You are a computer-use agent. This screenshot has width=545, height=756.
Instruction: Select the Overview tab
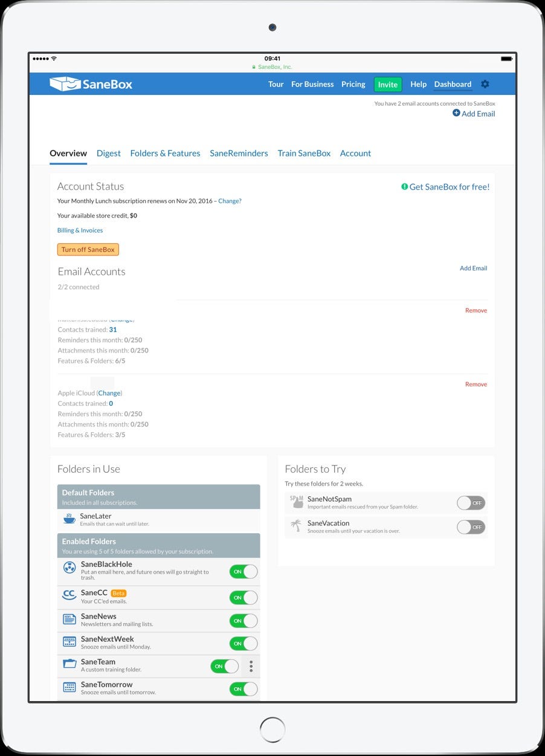click(68, 153)
